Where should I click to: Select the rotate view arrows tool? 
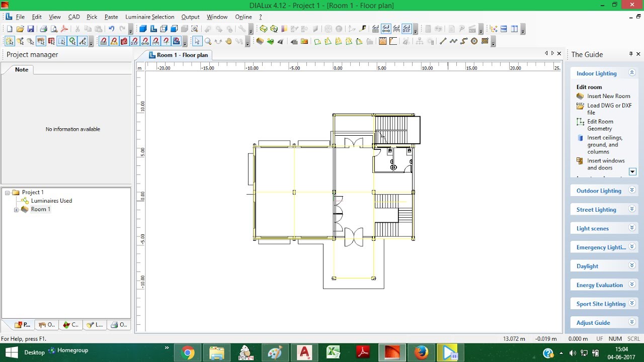click(x=218, y=41)
